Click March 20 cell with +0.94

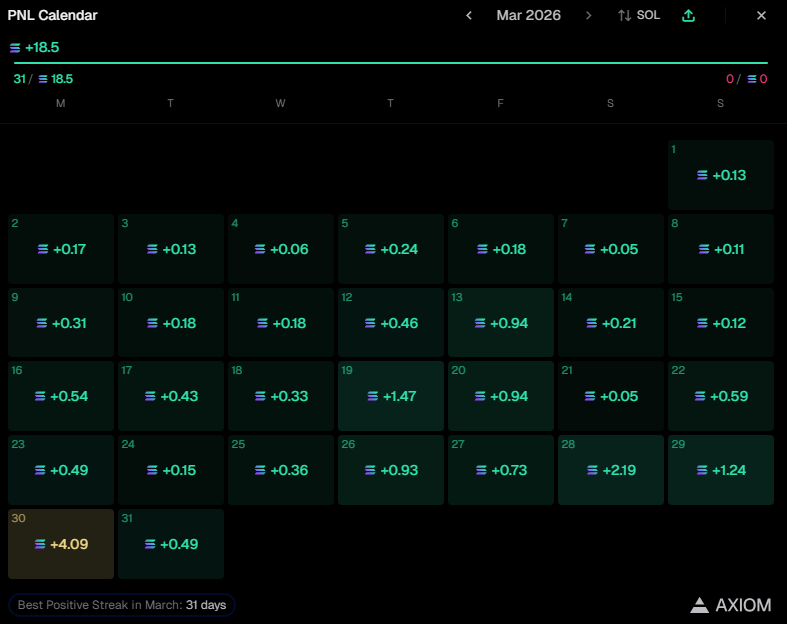point(500,396)
